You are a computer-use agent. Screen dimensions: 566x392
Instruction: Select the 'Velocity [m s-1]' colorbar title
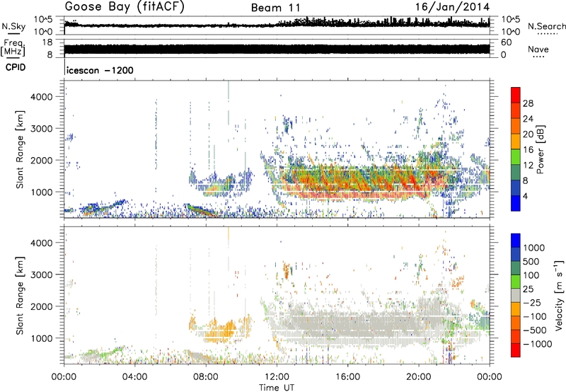pyautogui.click(x=559, y=295)
